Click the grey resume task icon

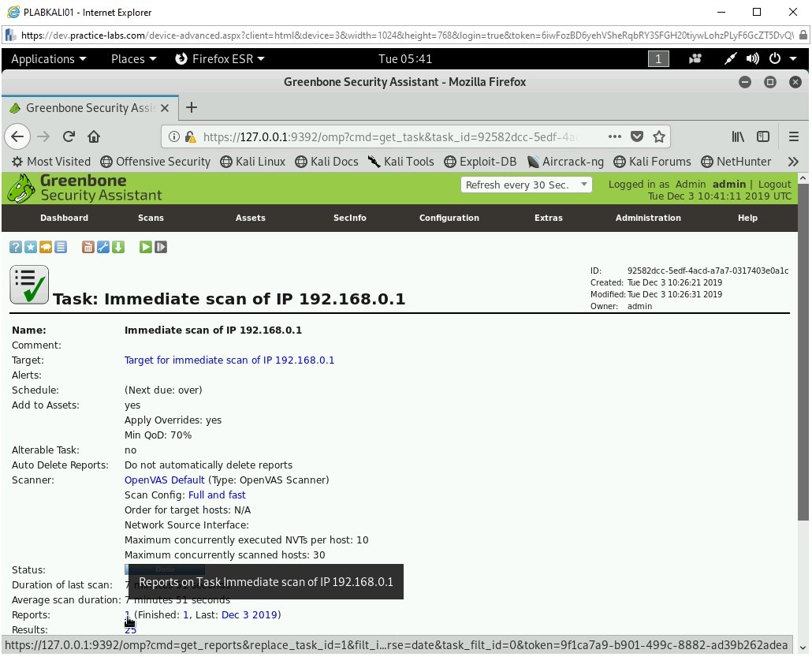(161, 247)
